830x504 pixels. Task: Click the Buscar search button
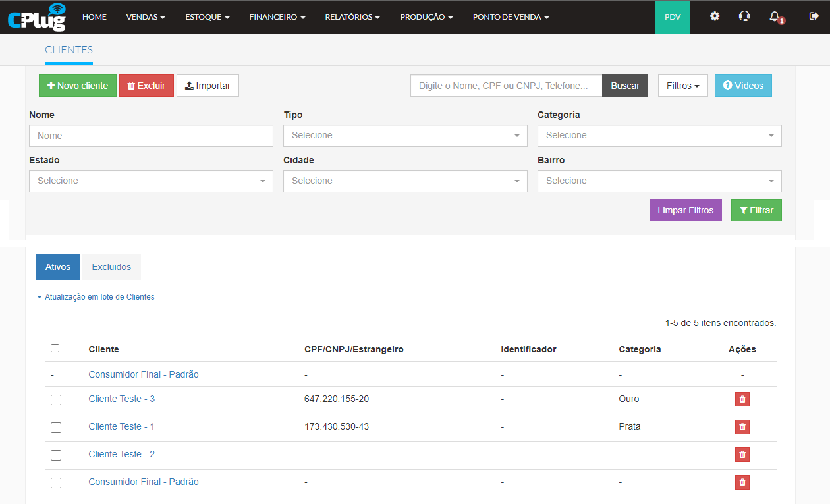(x=625, y=86)
